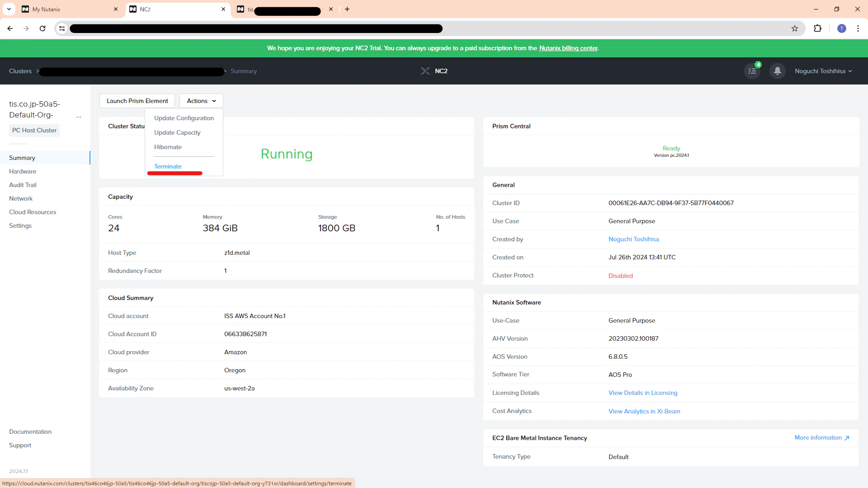Open the Actions dropdown button
This screenshot has width=868, height=488.
tap(201, 101)
